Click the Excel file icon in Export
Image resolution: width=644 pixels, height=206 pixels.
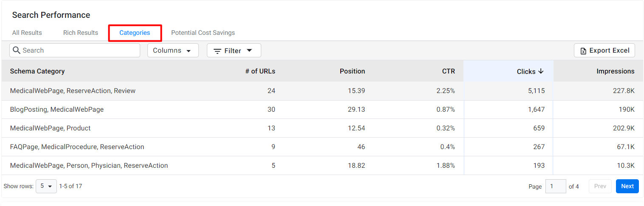(583, 51)
